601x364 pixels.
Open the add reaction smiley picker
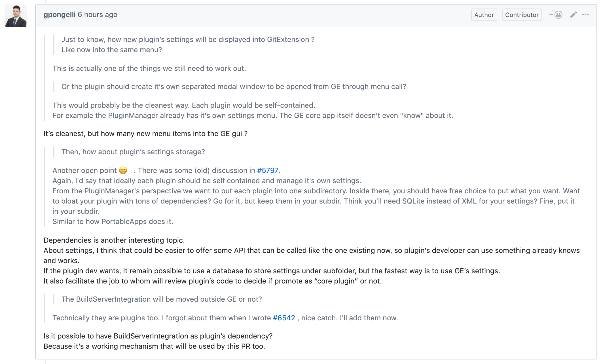click(556, 15)
